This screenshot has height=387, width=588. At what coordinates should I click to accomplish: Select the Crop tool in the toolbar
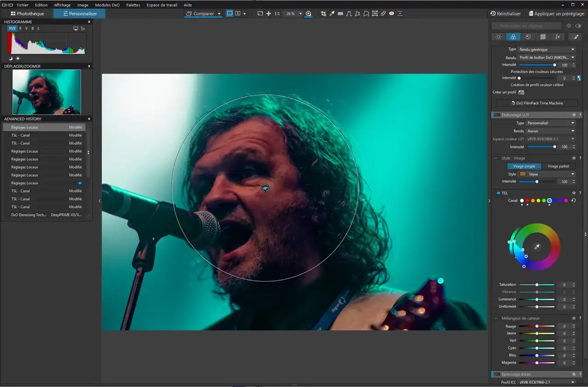coord(323,14)
